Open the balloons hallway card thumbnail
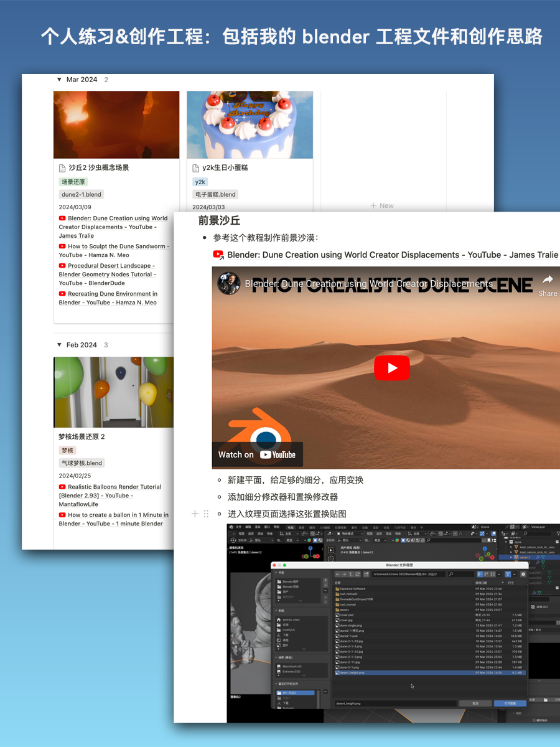Viewport: 560px width, 747px height. point(113,392)
